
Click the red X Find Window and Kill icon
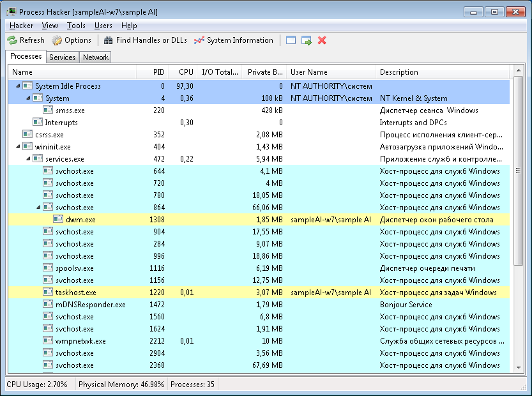(x=322, y=40)
